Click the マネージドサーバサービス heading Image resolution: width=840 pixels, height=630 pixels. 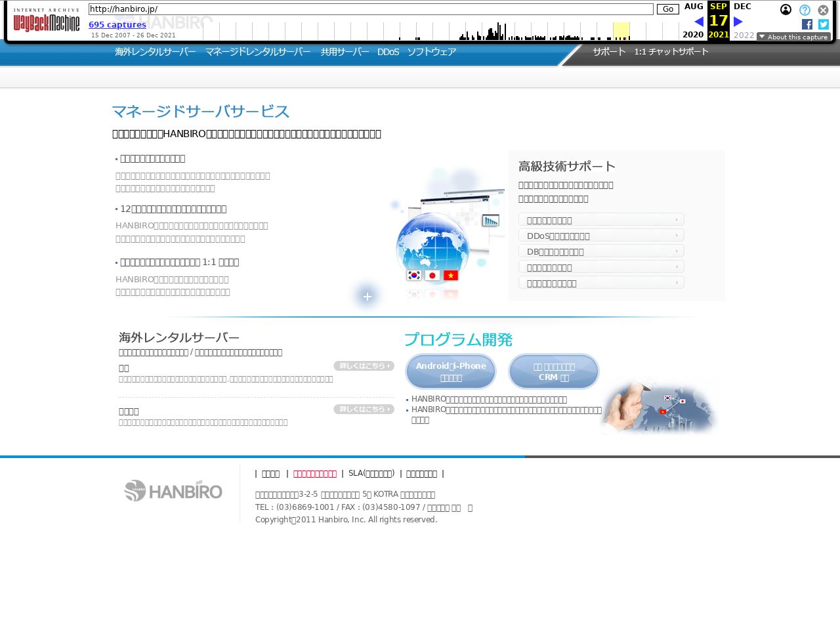coord(201,112)
